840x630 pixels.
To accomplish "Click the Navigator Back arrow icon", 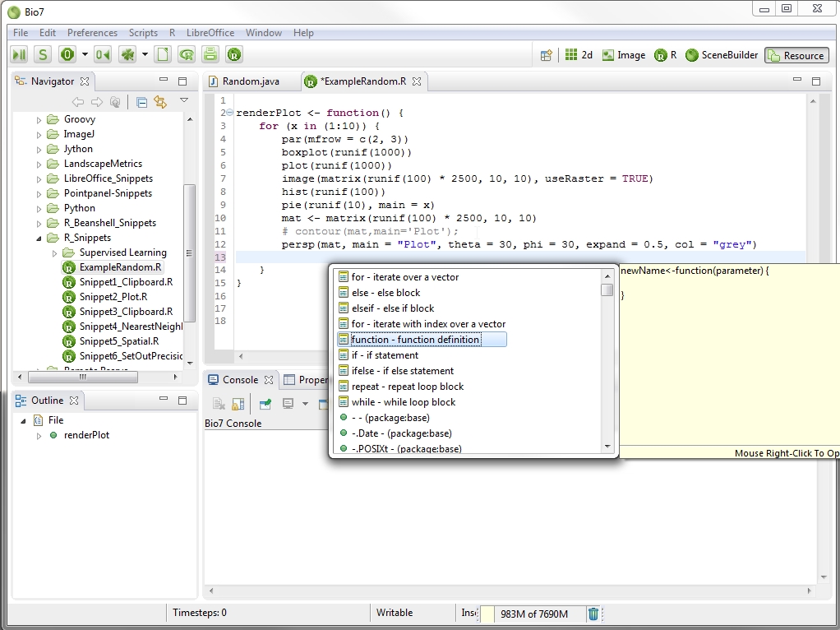I will click(78, 102).
